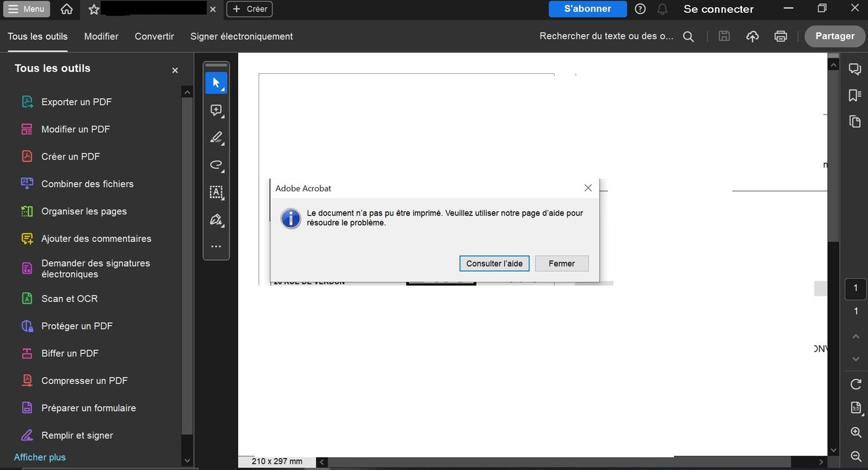
Task: Click tools panel scroll up arrow
Action: point(188,92)
